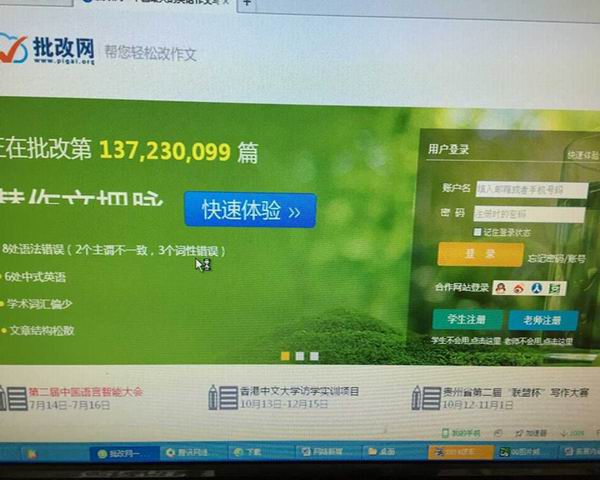Select the second carousel indicator dot
The height and width of the screenshot is (480, 600).
299,355
